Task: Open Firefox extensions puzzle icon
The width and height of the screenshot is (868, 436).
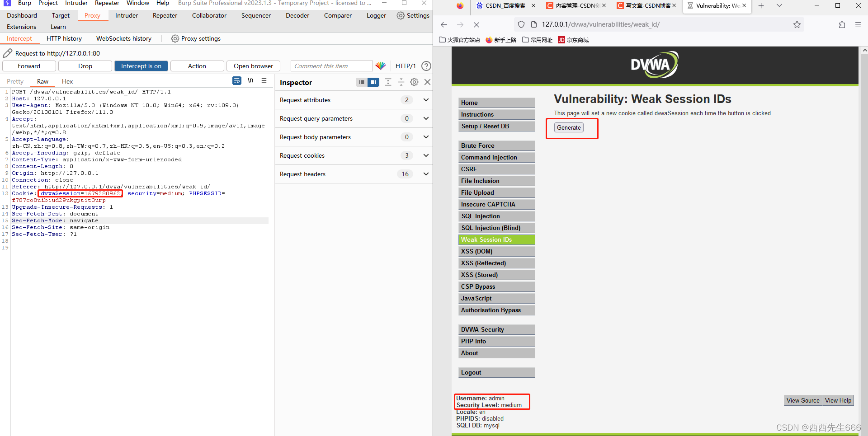Action: tap(842, 24)
